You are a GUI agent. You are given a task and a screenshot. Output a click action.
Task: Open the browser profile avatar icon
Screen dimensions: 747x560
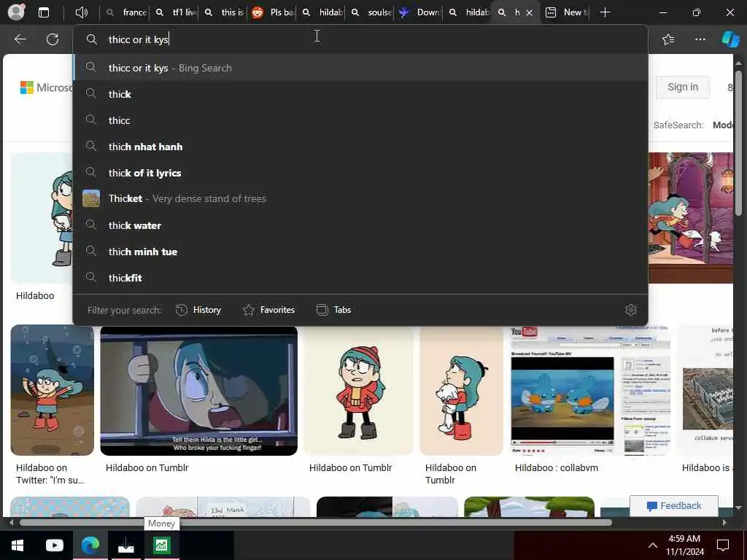[x=16, y=12]
